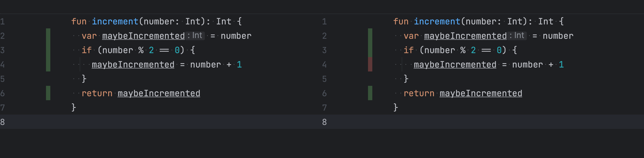Viewport: 644px width, 158px height.
Task: Click line number 7 in the left editor
Action: 3,108
